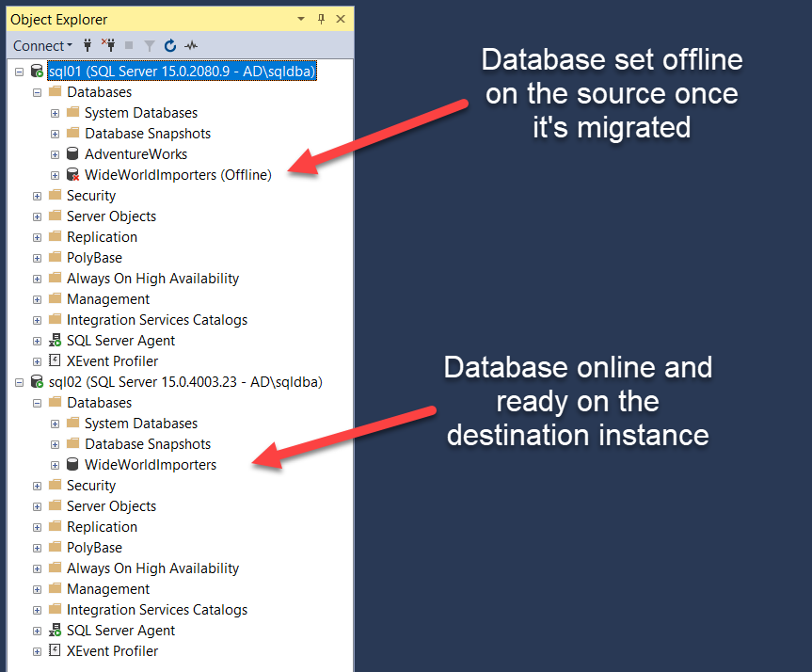Click the sql01 Security folder icon

click(55, 195)
